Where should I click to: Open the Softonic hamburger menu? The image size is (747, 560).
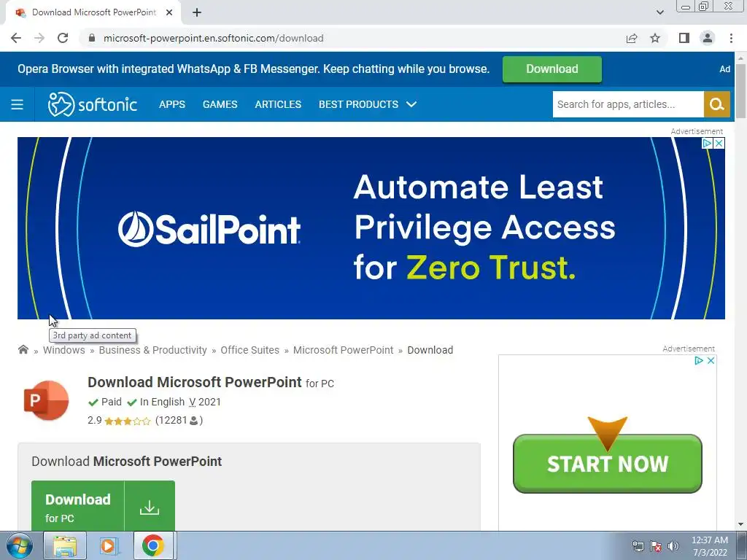[18, 104]
